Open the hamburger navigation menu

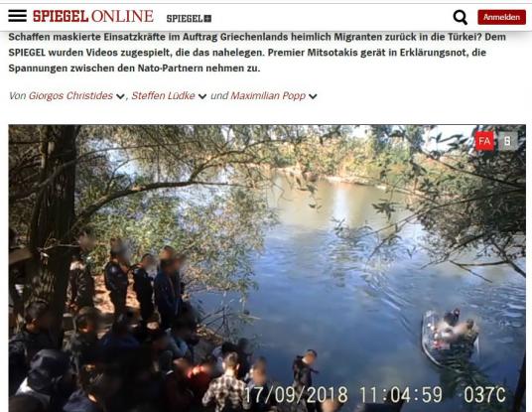17,16
